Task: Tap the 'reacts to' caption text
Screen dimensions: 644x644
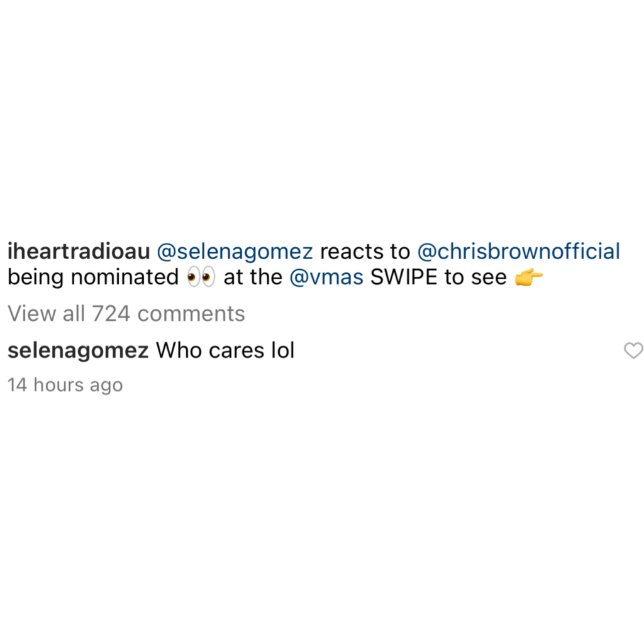Action: [x=365, y=252]
